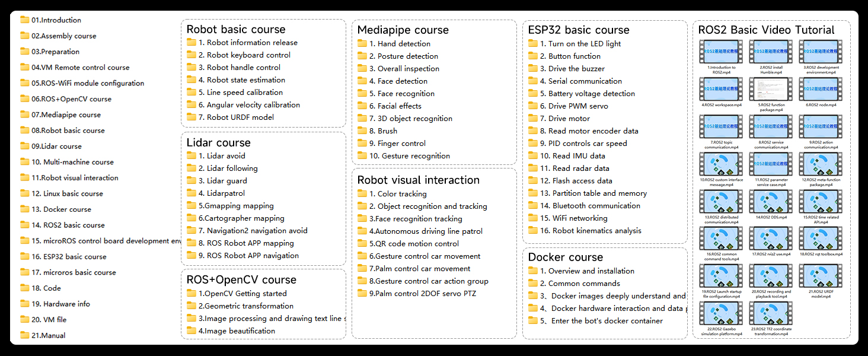Select the 16. Robot kinematics analysis folder name
Screen dimensions: 868x356
tap(591, 230)
